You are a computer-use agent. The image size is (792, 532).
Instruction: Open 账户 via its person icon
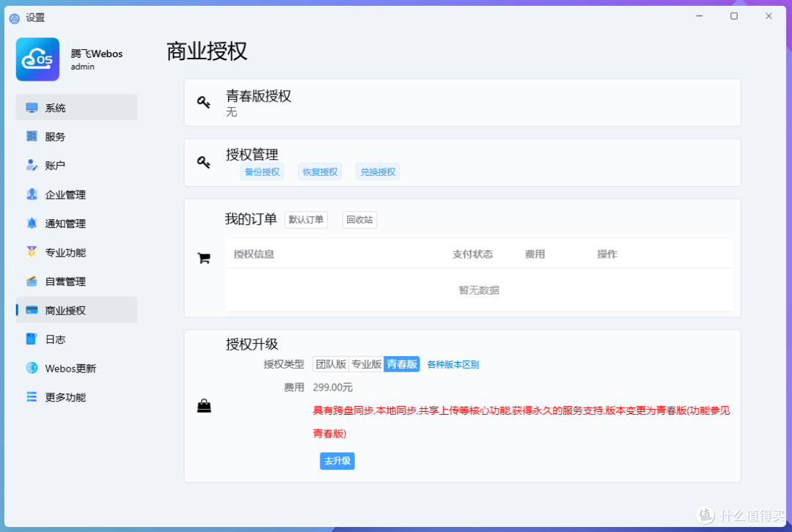pos(31,165)
